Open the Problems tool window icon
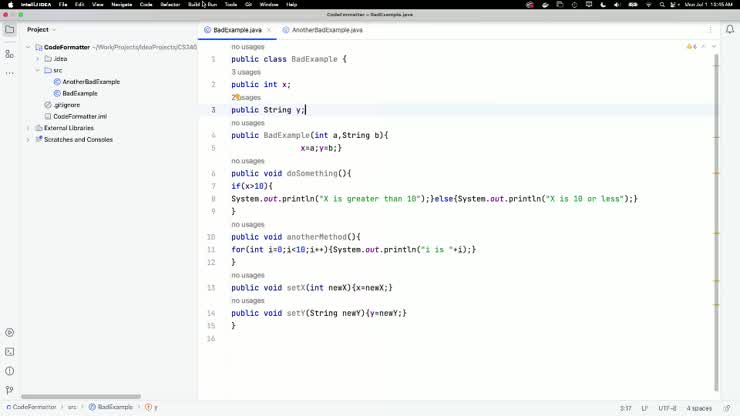Screen dimensions: 740x416 point(9,371)
